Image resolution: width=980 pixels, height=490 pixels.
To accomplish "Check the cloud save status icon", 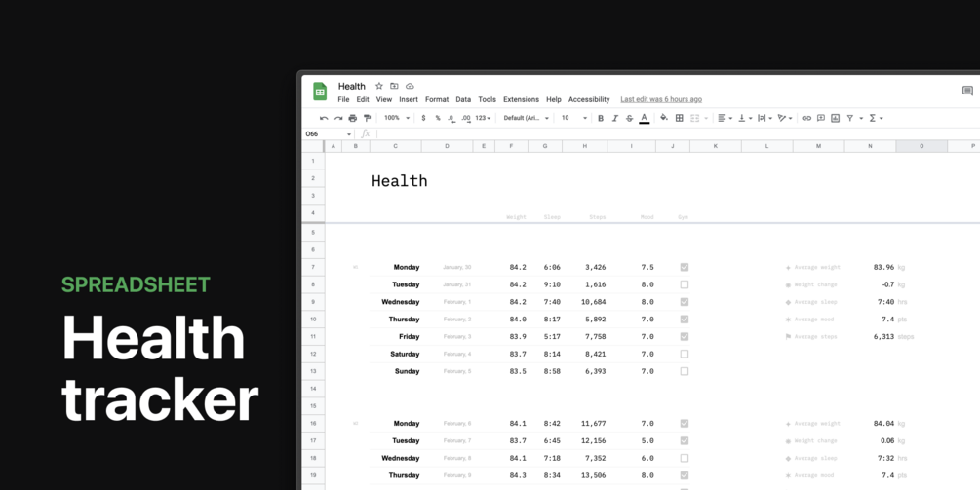I will point(410,86).
